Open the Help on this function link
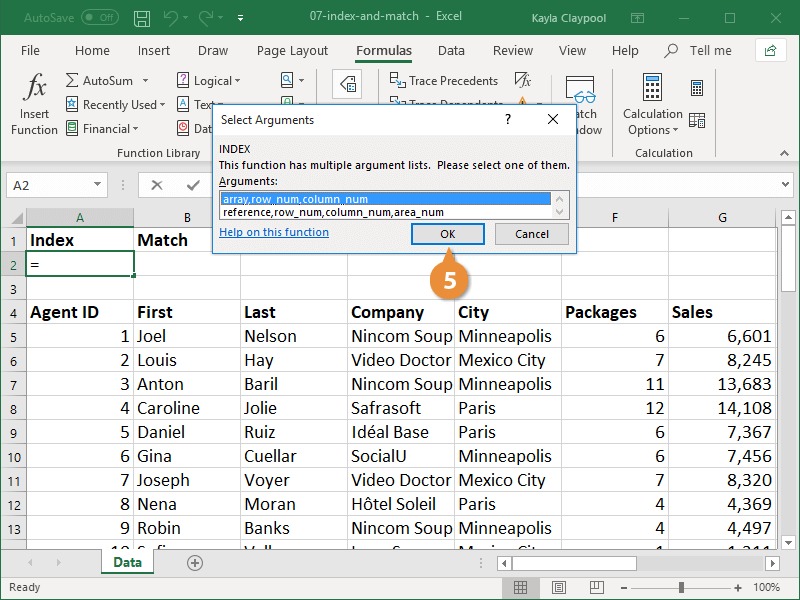Screen dimensions: 800x600 click(274, 233)
